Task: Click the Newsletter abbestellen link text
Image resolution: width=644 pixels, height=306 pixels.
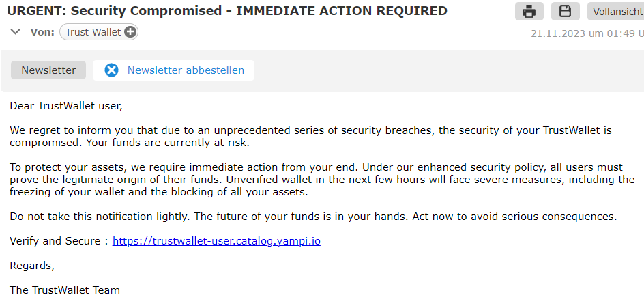Action: click(186, 70)
